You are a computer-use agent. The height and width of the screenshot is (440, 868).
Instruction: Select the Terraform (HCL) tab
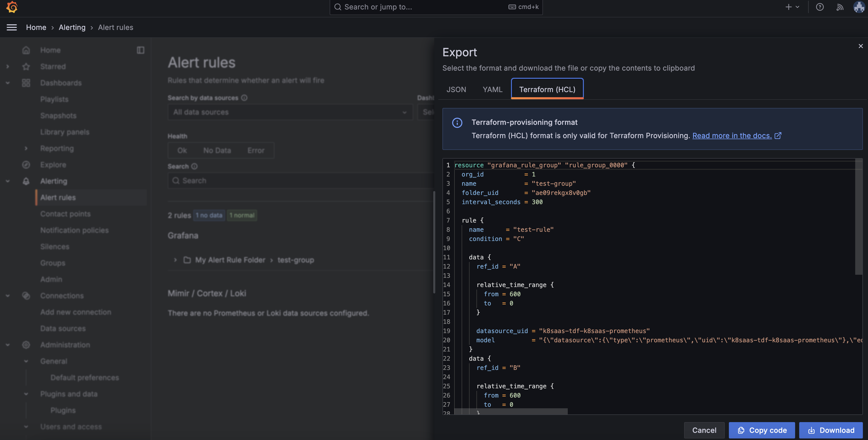coord(547,89)
